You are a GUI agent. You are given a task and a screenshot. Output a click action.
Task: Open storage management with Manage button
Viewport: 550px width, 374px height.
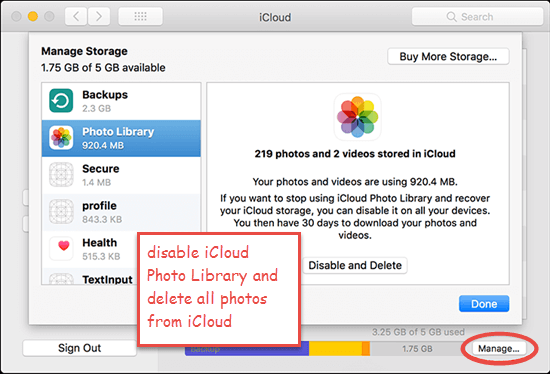[498, 349]
